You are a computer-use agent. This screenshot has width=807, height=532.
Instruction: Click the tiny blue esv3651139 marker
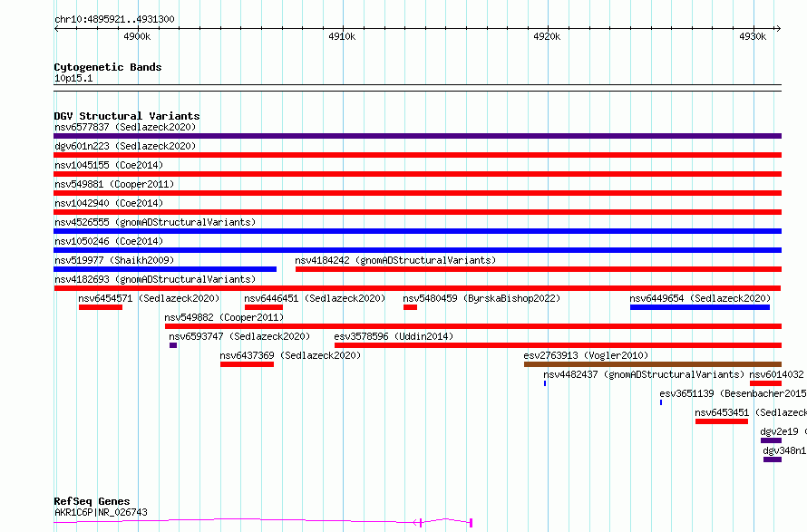click(x=661, y=402)
